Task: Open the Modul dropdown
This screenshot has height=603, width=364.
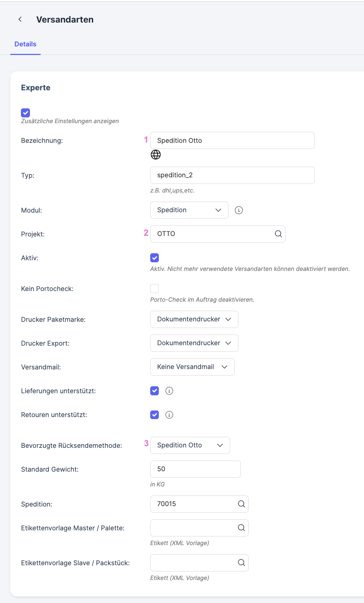Action: tap(189, 210)
